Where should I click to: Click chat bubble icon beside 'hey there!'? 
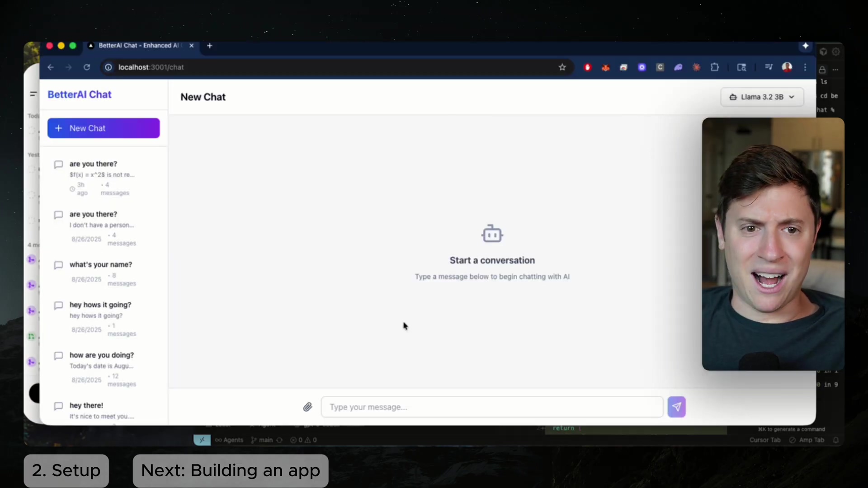coord(58,406)
